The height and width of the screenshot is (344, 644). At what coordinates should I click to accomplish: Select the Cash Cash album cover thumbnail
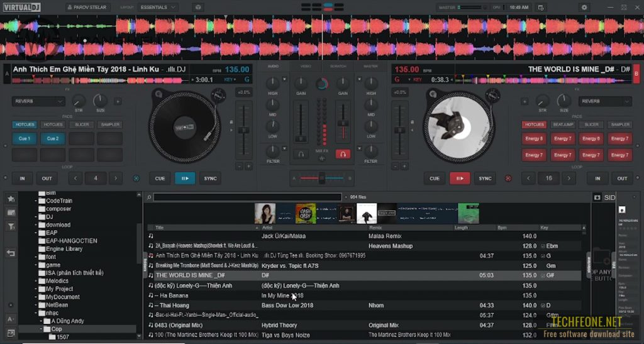[x=306, y=213]
